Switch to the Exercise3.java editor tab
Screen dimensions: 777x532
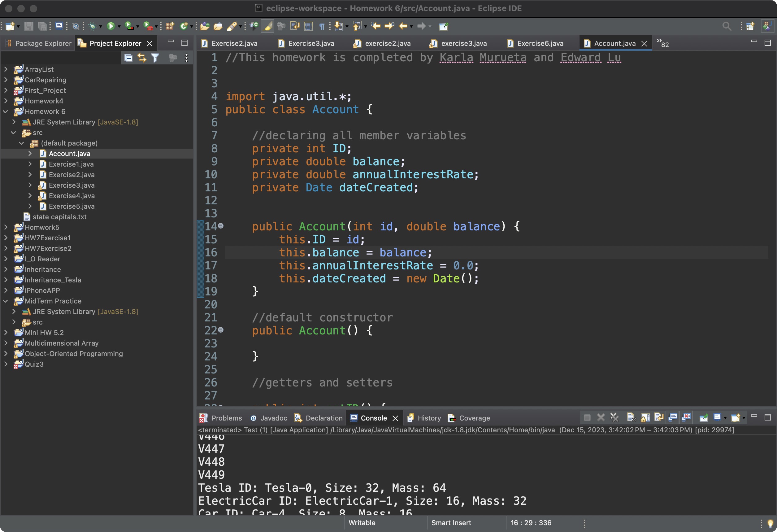pos(306,43)
